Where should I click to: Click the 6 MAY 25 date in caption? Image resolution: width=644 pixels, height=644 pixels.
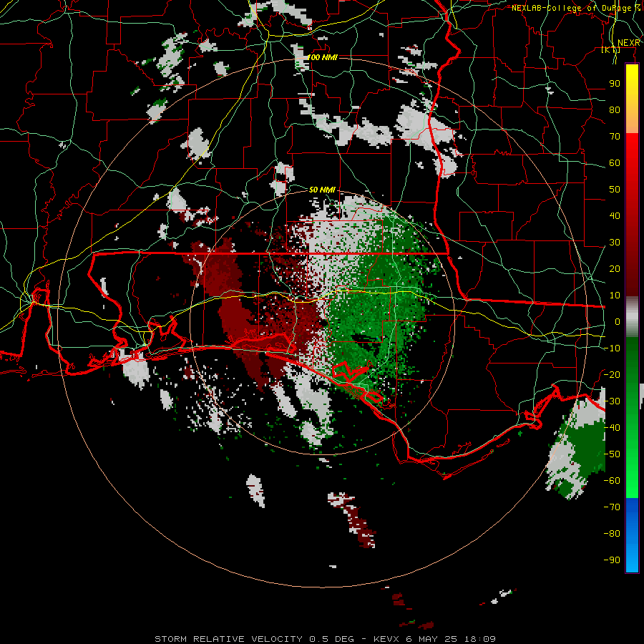pyautogui.click(x=432, y=639)
